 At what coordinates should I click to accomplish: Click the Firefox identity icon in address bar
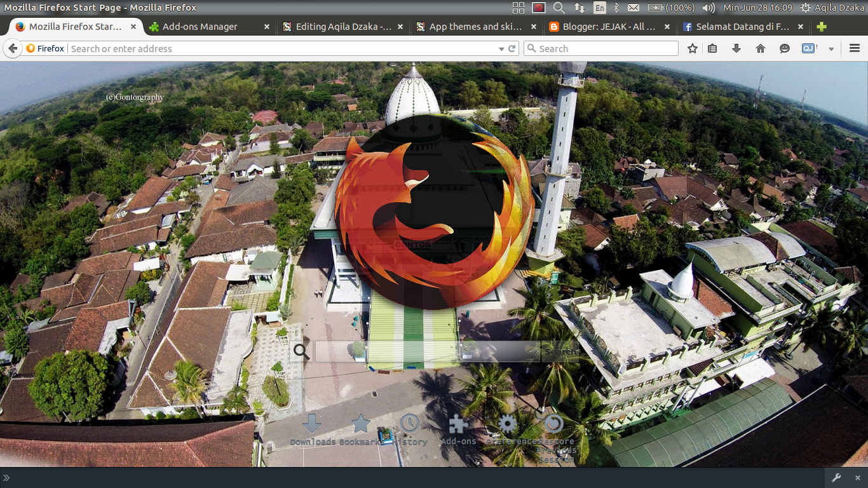[45, 48]
